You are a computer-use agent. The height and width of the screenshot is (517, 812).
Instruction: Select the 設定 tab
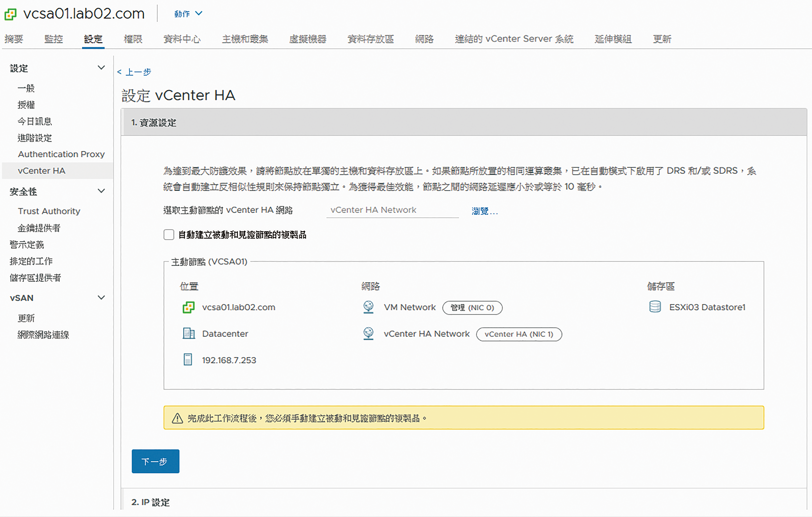point(93,39)
